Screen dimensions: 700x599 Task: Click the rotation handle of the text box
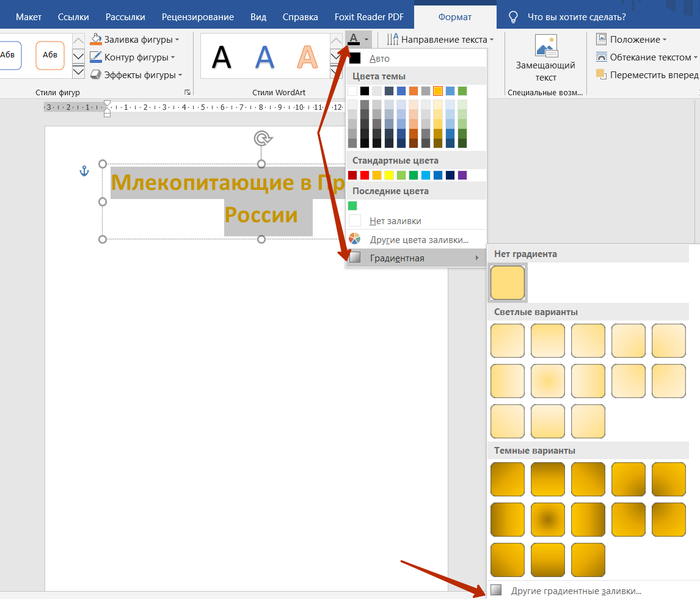263,139
